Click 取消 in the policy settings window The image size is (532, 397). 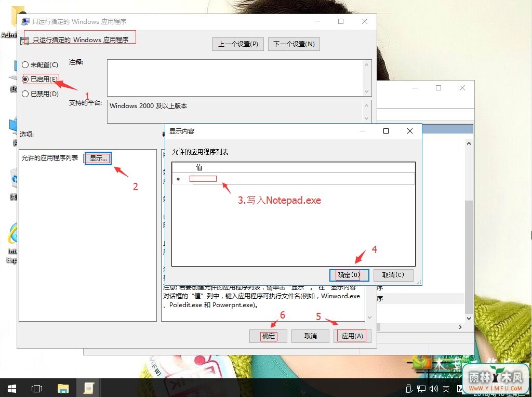311,336
